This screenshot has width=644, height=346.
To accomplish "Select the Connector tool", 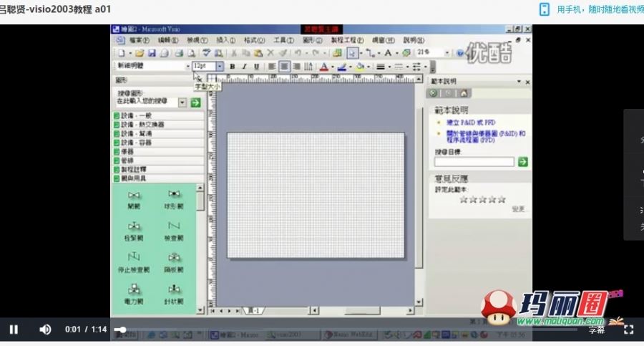I will 370,53.
